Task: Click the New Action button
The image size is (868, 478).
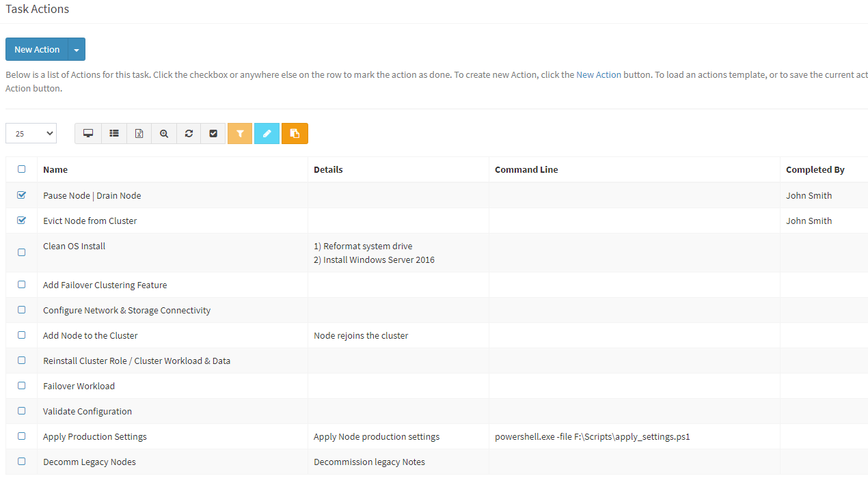Action: point(37,50)
